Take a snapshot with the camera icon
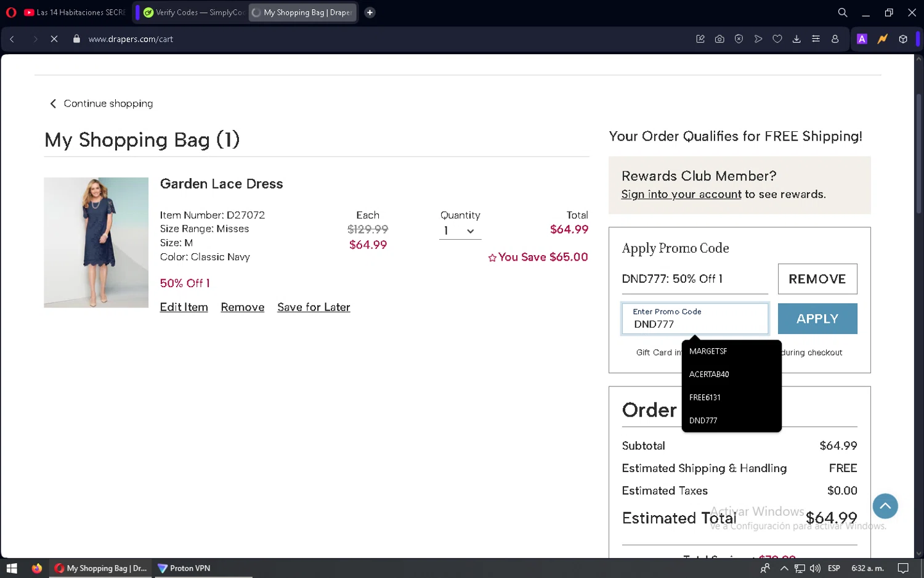924x578 pixels. tap(719, 39)
